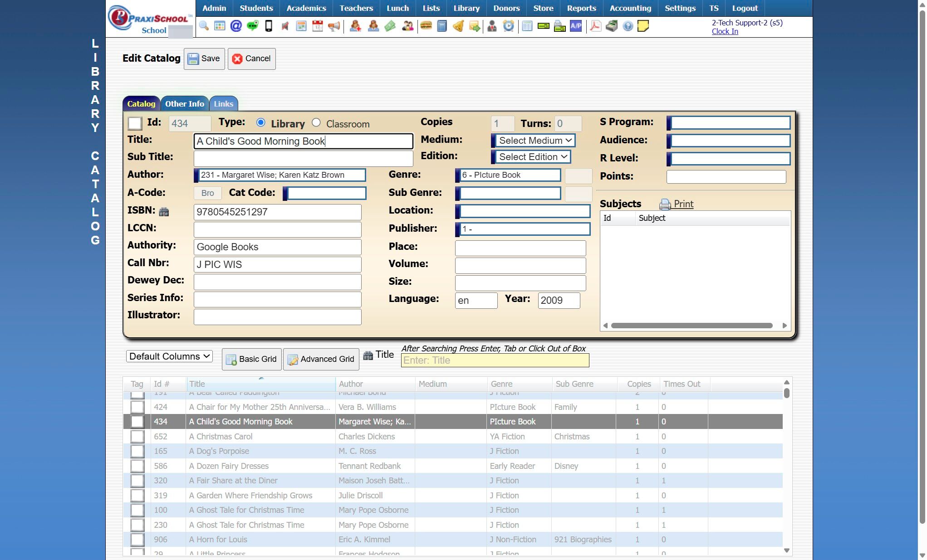This screenshot has width=927, height=560.
Task: Select the Library type radio button
Action: tap(260, 123)
